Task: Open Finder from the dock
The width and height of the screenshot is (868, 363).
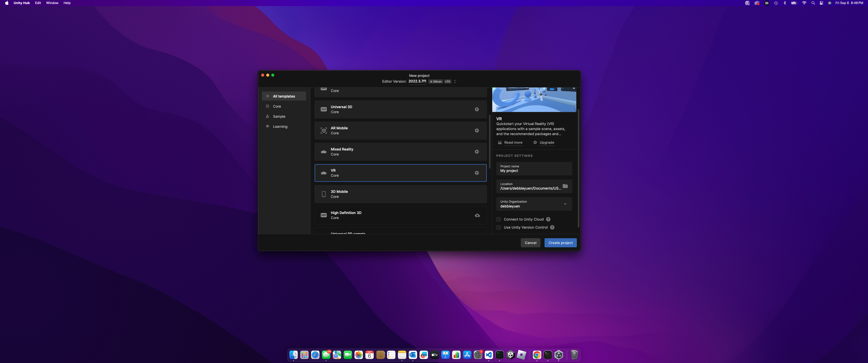Action: 293,355
